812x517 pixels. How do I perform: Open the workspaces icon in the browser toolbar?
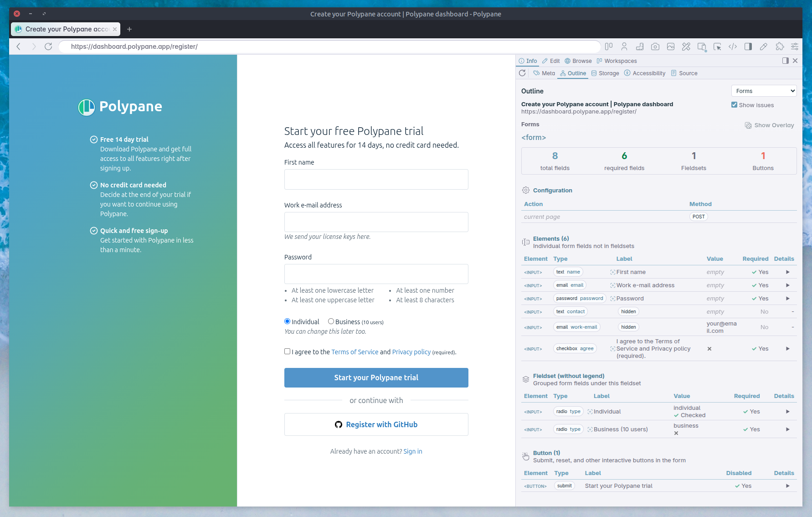[x=609, y=47]
